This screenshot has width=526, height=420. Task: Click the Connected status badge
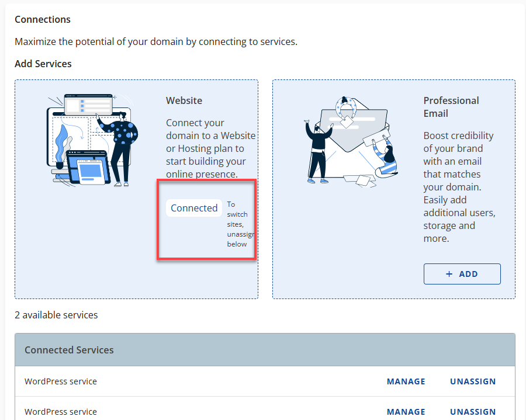coord(193,207)
